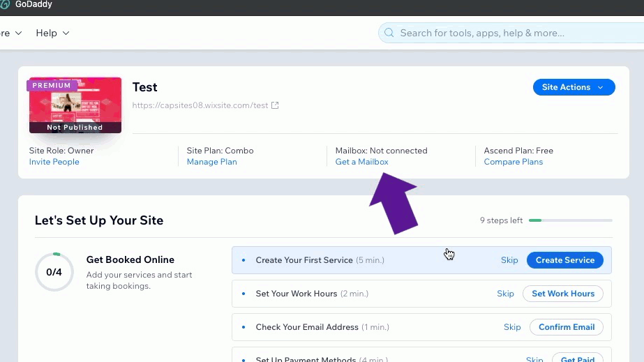Click Get a Mailbox link
Screen dimensions: 644x362
(362, 162)
